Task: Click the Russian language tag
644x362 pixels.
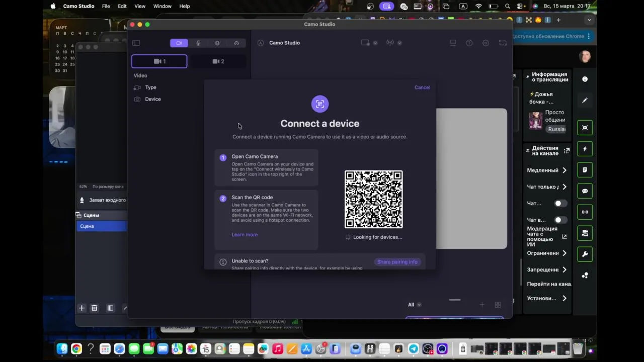Action: click(x=556, y=129)
